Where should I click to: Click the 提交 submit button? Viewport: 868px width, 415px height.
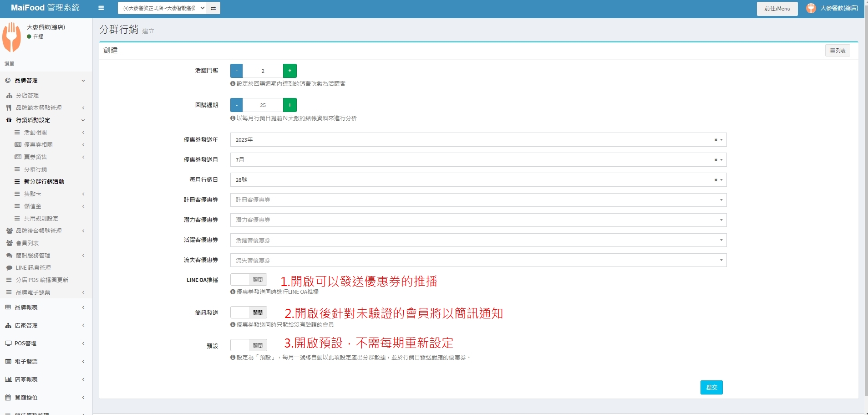pos(711,387)
